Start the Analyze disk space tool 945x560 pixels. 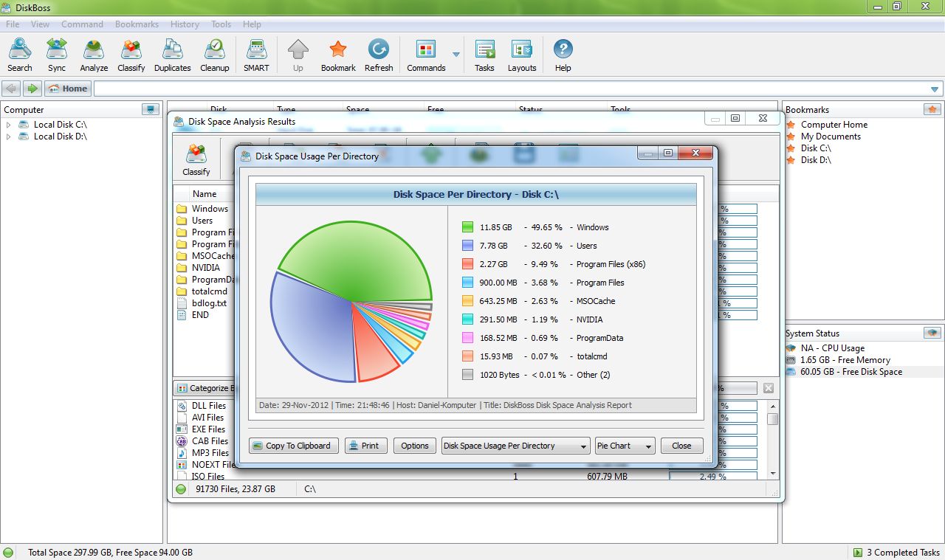coord(94,55)
